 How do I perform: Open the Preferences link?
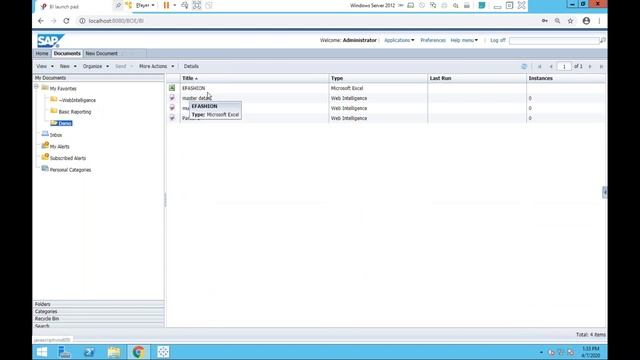click(x=433, y=40)
